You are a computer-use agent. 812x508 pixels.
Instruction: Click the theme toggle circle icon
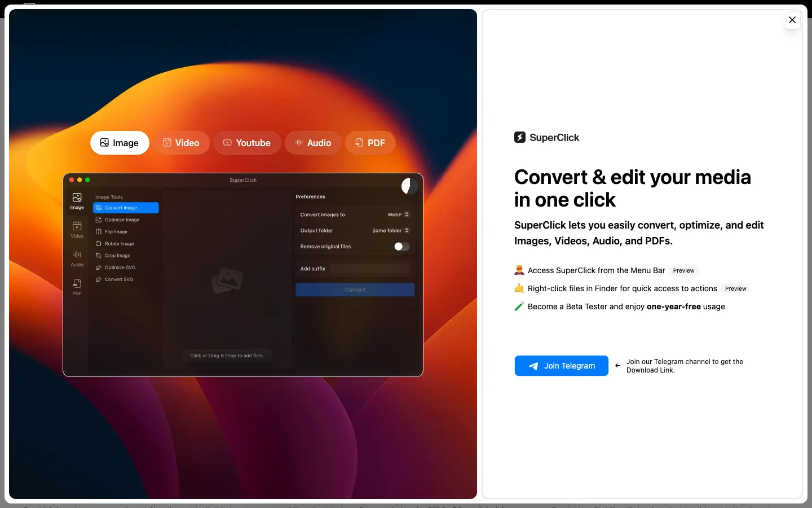tap(409, 186)
